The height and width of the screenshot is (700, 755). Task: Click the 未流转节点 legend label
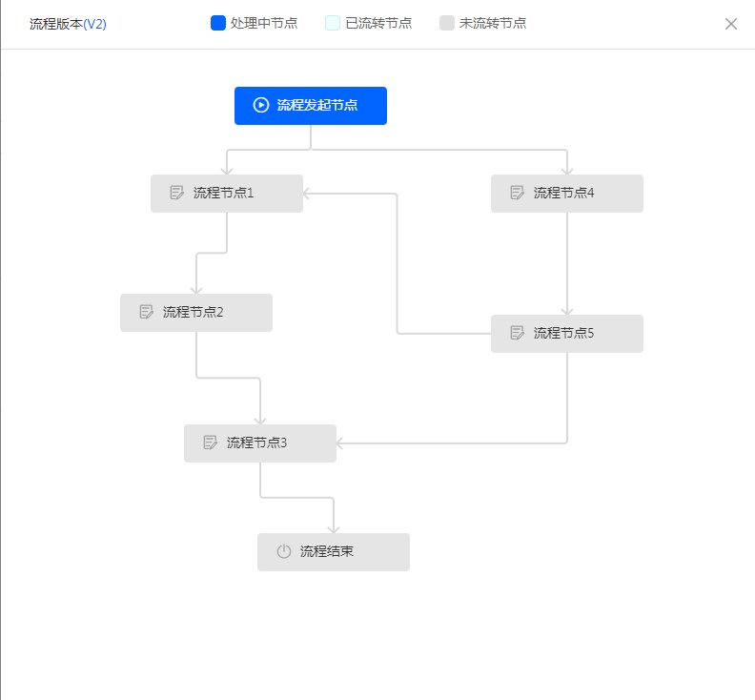[x=493, y=23]
